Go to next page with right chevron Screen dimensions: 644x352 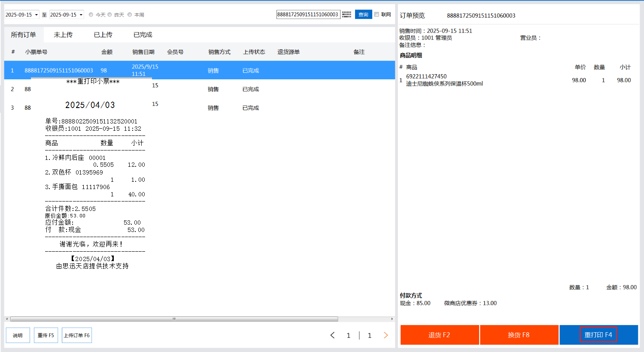tap(386, 335)
